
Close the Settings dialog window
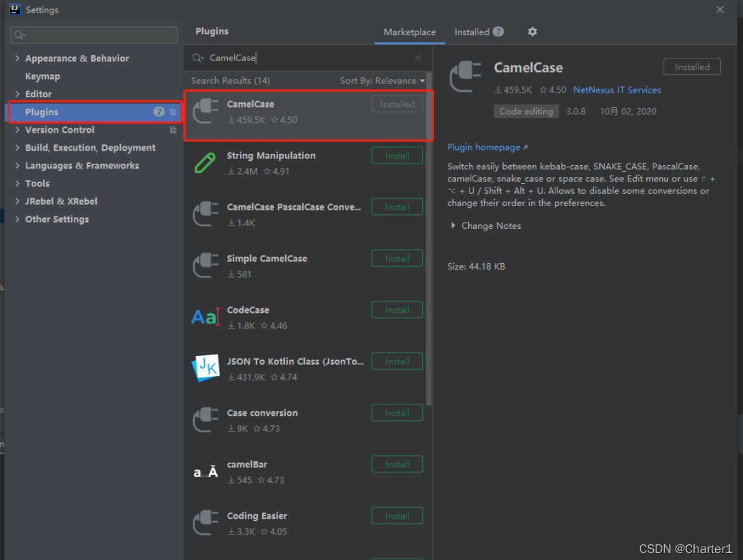point(720,10)
